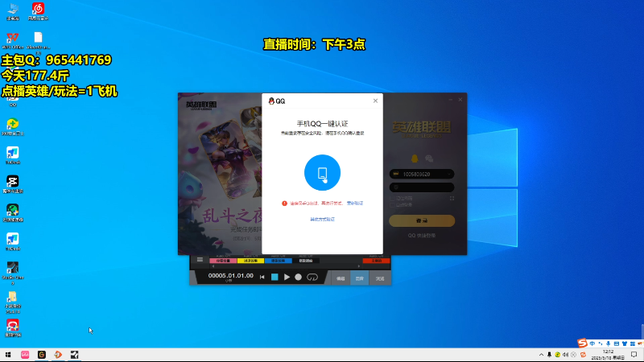Toggle the loop button in transport bar
Screen dimensions: 644x362
312,278
